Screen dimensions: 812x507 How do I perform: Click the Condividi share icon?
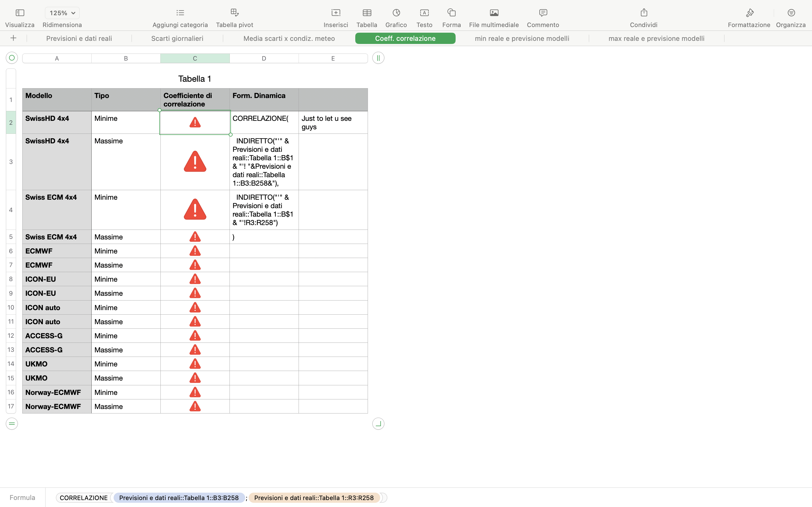point(644,13)
